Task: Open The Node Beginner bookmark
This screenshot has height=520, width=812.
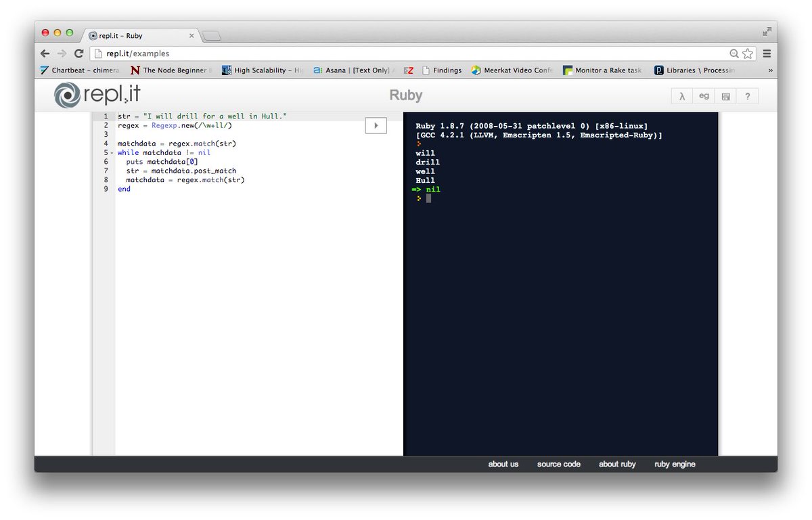Action: point(171,70)
